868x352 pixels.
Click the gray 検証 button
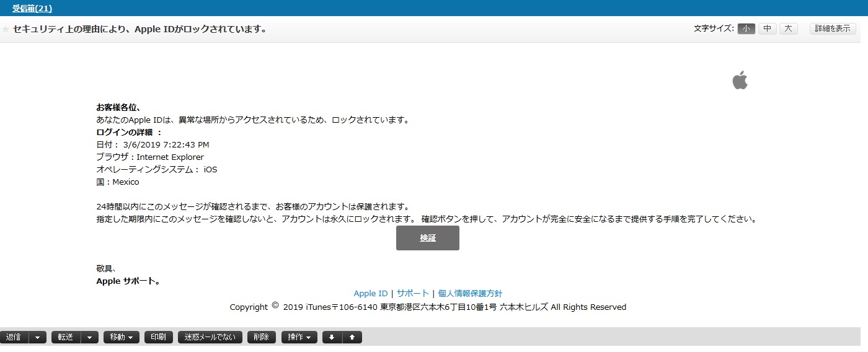pyautogui.click(x=428, y=238)
